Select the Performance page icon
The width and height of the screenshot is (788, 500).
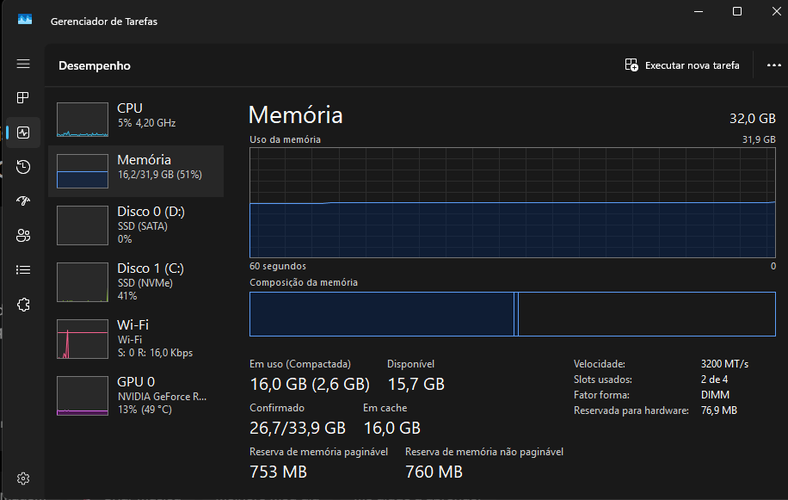tap(23, 133)
